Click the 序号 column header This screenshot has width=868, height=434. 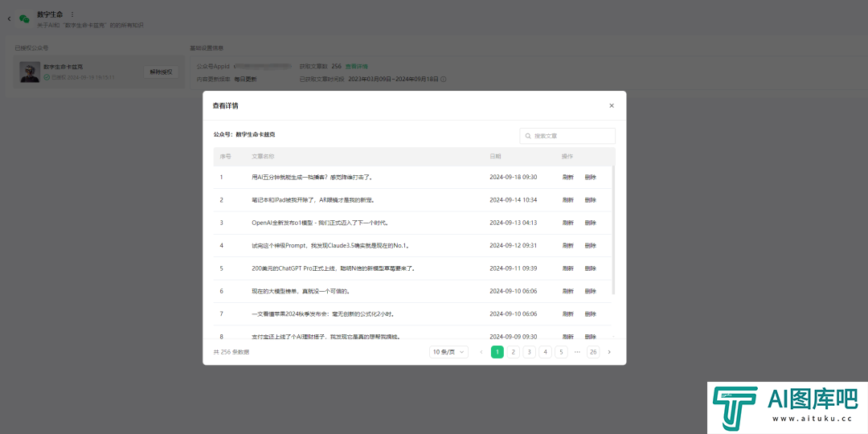[225, 157]
